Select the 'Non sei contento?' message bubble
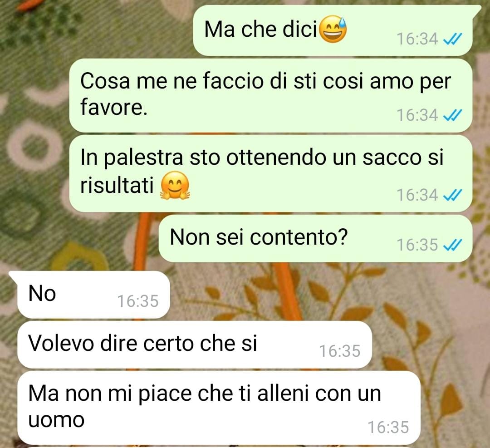 [316, 239]
